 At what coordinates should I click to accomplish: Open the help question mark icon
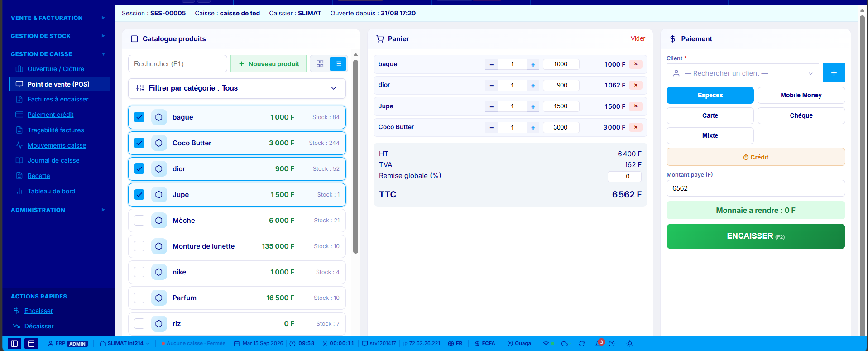coord(612,344)
